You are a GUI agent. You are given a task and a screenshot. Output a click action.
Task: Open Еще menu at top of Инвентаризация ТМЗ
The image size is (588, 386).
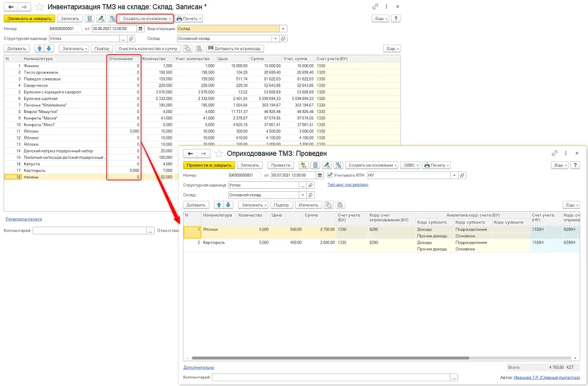381,18
